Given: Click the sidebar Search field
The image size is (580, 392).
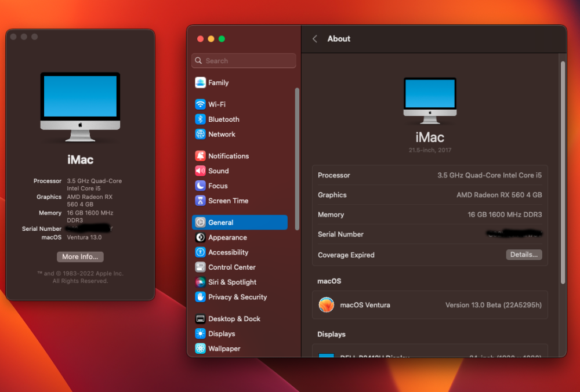Looking at the screenshot, I should (x=244, y=61).
